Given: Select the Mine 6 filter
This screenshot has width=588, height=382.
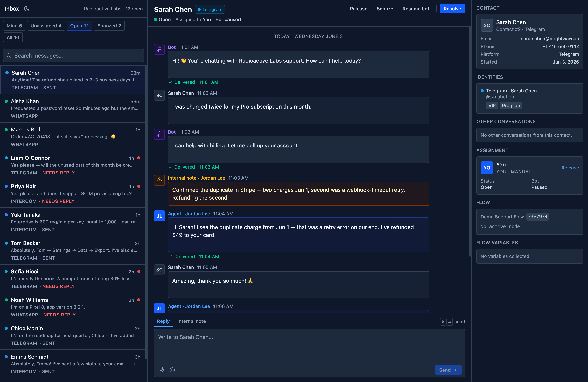Looking at the screenshot, I should 14,26.
